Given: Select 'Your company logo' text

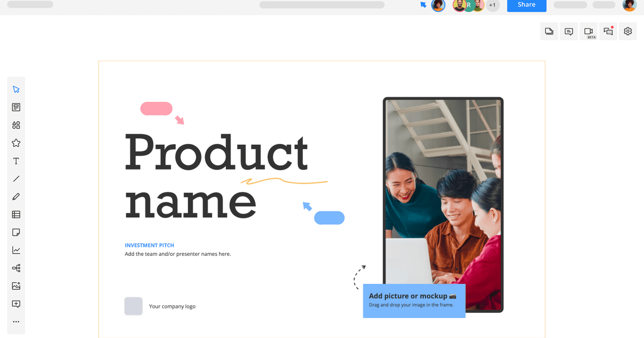Looking at the screenshot, I should point(172,306).
